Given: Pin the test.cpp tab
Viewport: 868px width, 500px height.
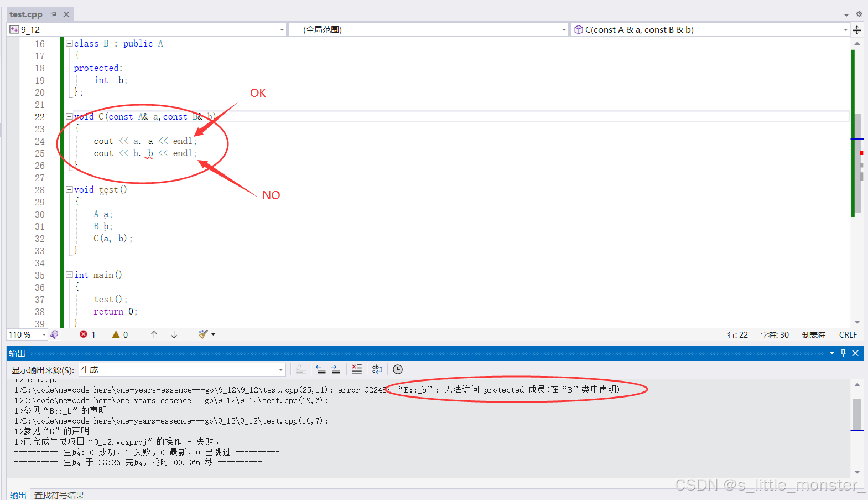Looking at the screenshot, I should [x=54, y=14].
